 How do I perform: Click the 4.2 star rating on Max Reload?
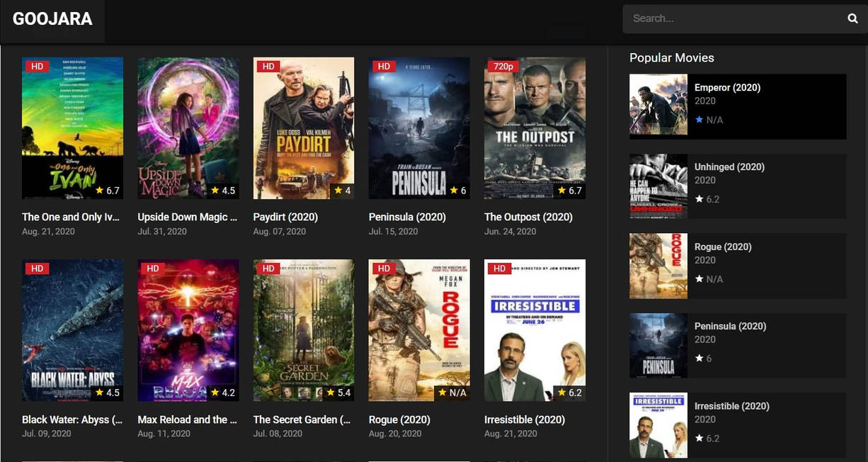pos(223,393)
